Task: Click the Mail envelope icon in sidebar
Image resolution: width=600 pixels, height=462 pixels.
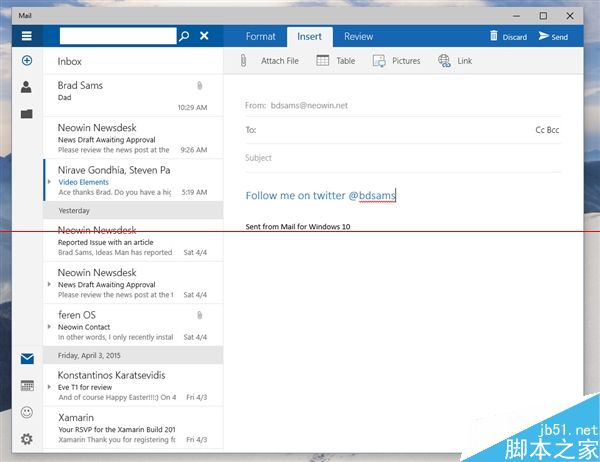Action: [x=26, y=359]
